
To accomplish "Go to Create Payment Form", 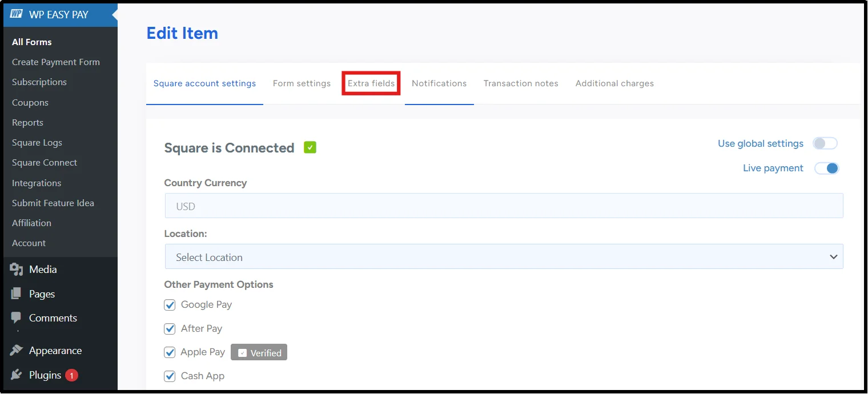I will point(56,62).
